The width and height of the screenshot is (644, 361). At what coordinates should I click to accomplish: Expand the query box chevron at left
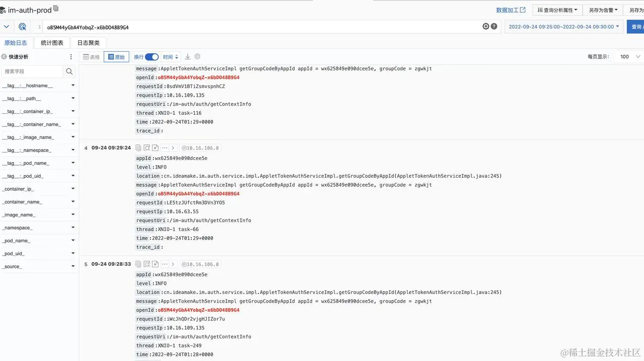click(x=6, y=27)
